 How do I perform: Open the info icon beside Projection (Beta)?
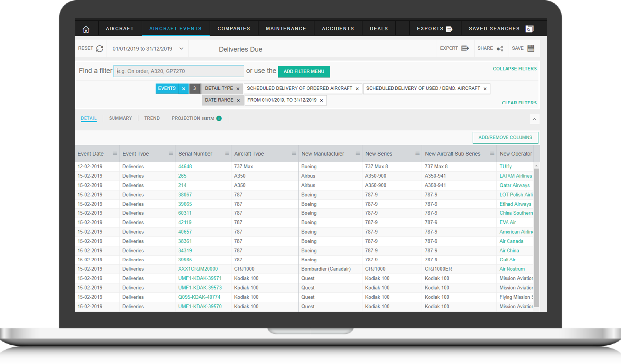(x=219, y=118)
